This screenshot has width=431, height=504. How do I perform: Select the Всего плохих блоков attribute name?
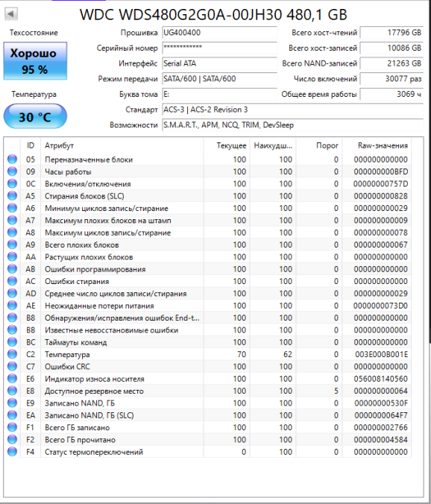[82, 245]
